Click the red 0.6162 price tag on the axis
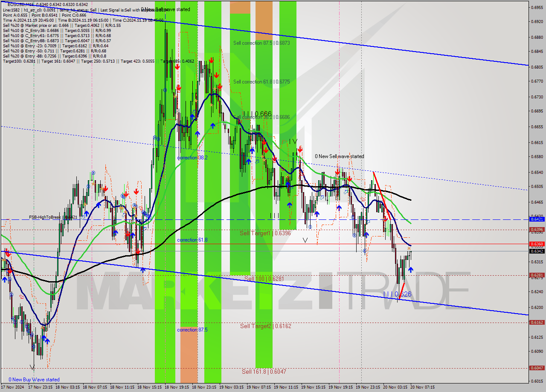The height and width of the screenshot is (392, 546). coord(537,322)
